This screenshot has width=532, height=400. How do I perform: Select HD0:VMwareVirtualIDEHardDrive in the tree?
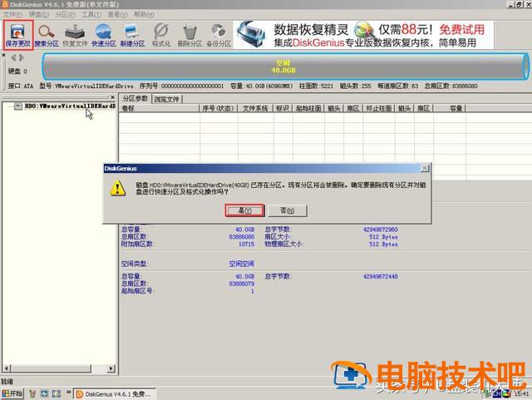click(x=70, y=106)
